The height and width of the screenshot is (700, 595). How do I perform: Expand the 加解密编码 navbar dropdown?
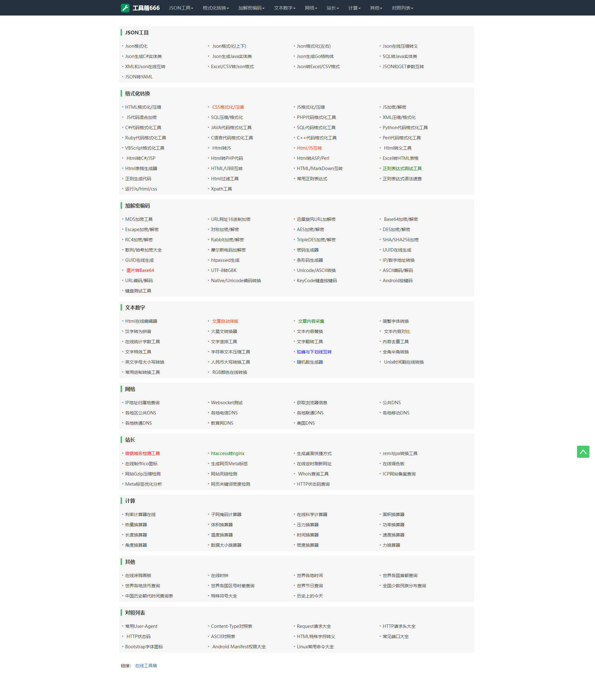[251, 8]
